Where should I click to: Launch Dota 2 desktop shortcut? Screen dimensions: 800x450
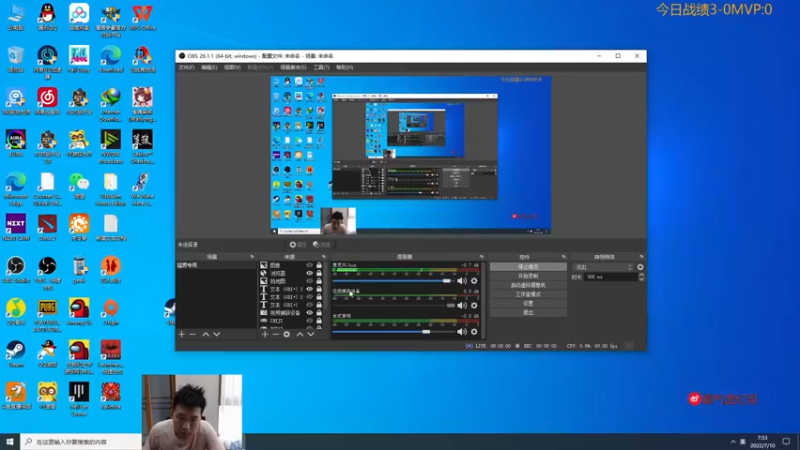(47, 227)
